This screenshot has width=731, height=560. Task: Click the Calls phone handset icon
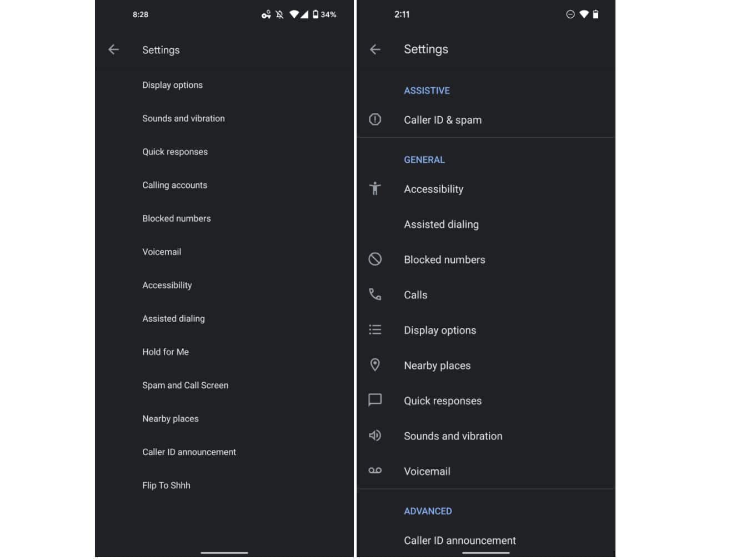[375, 294]
